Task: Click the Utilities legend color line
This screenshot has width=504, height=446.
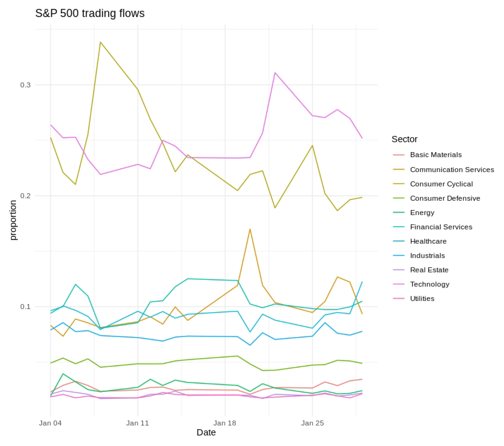Action: tap(398, 298)
